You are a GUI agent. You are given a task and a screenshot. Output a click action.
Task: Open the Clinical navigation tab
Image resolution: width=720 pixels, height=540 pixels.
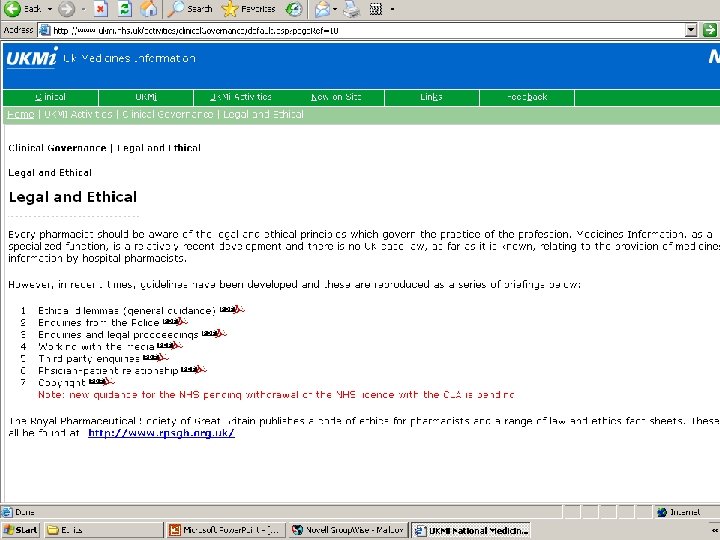click(51, 97)
